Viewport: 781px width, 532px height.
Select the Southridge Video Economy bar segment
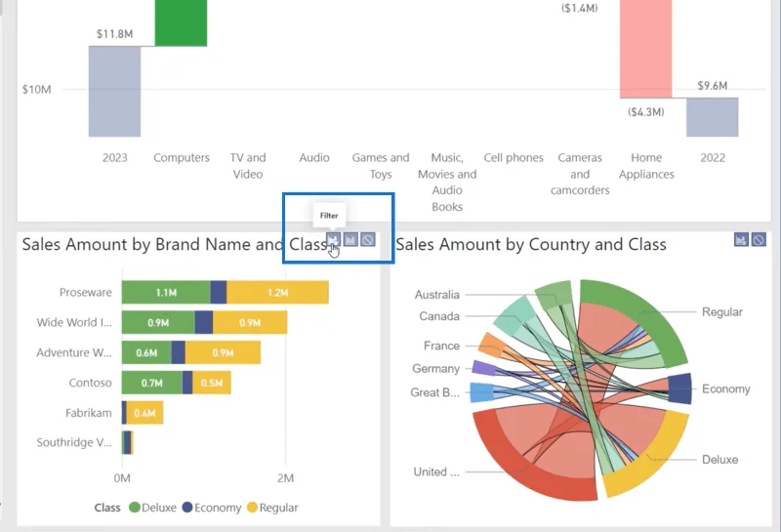click(x=127, y=442)
